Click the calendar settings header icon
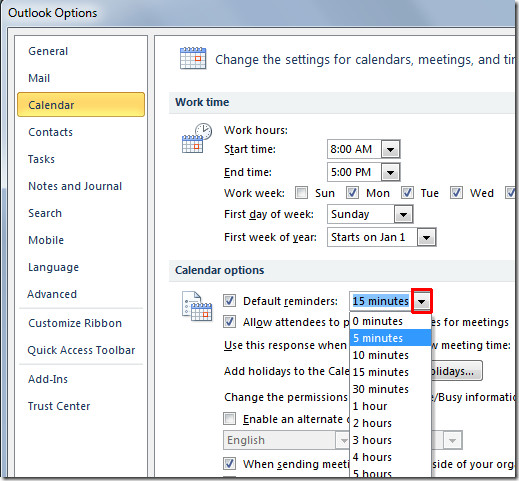The height and width of the screenshot is (481, 519). (x=193, y=58)
